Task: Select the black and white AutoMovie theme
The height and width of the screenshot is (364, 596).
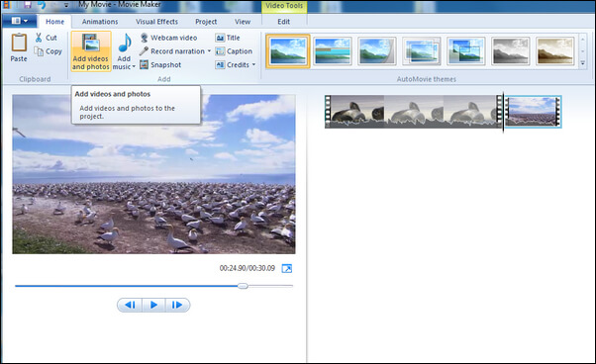Action: click(x=511, y=51)
